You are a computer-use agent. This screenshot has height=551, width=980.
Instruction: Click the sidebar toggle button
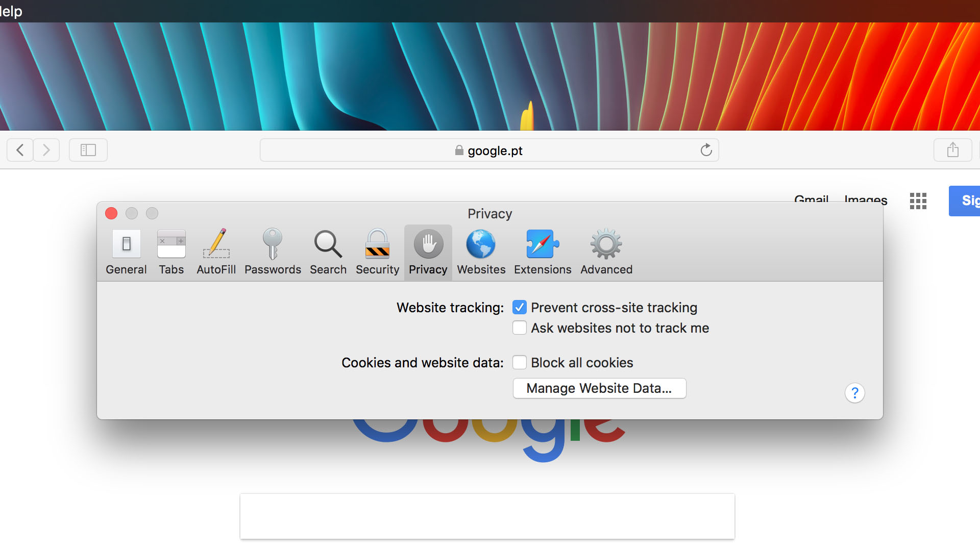click(88, 149)
